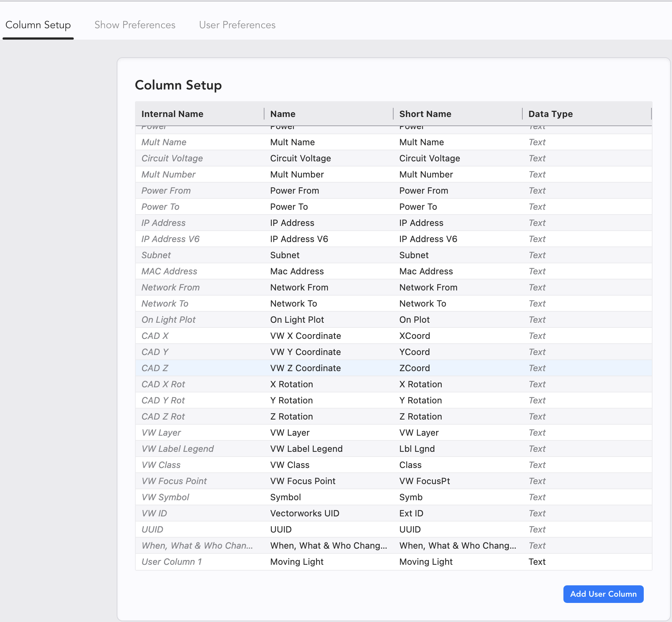Edit the Short Name 'On Plot'
The image size is (672, 622).
[x=414, y=320]
